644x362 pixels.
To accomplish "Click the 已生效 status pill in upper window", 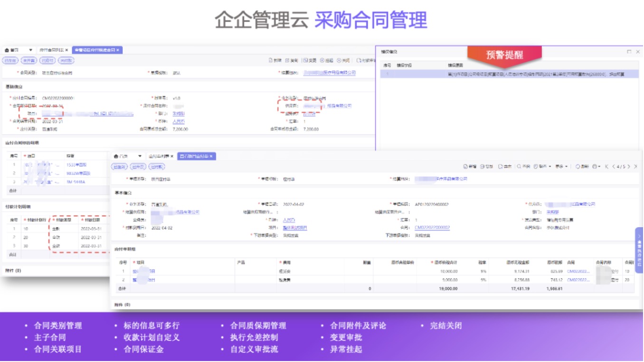I will [10, 60].
